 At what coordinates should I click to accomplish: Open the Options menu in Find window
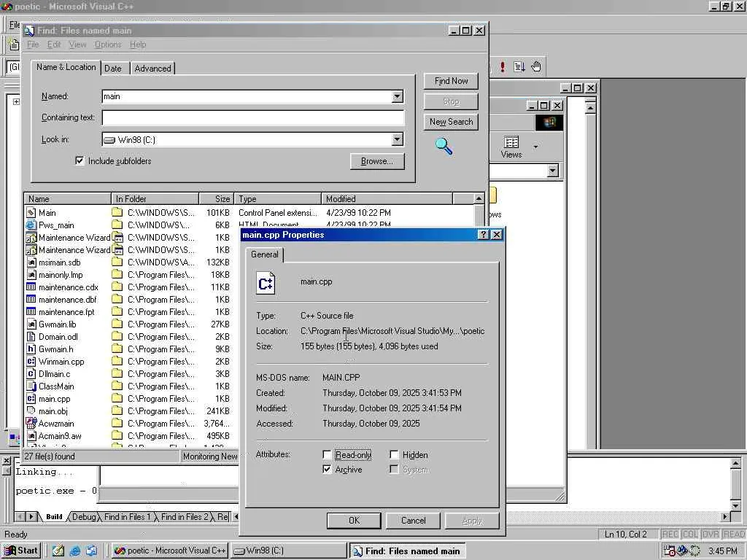(x=108, y=44)
